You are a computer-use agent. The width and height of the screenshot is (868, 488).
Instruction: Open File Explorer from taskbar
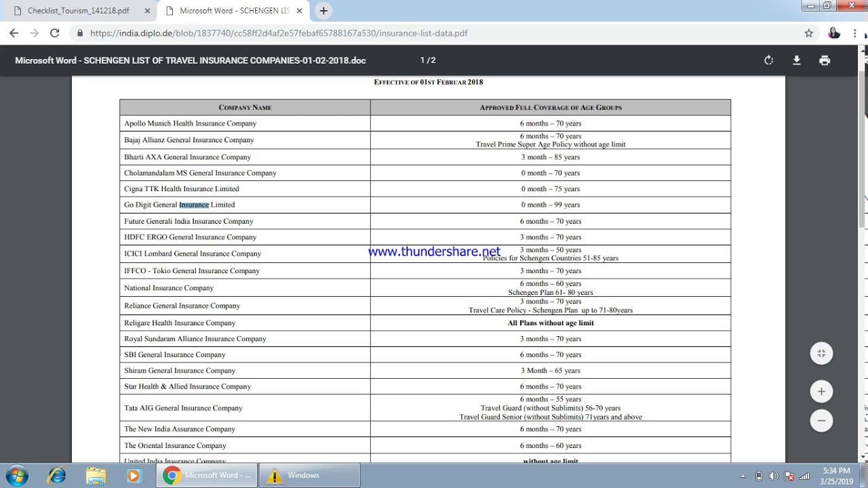(x=96, y=475)
